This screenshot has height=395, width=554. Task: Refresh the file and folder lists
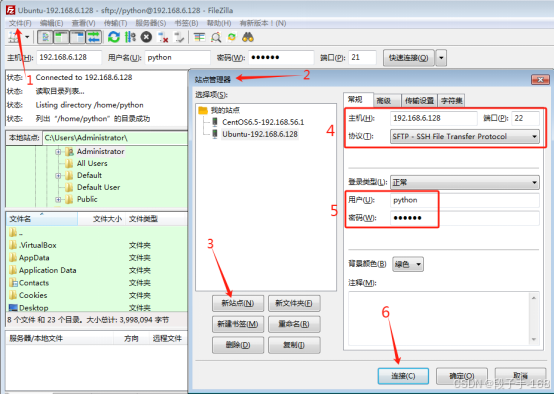[114, 37]
